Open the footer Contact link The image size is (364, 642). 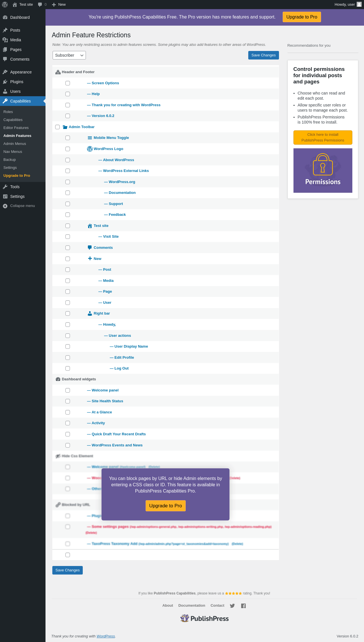click(218, 606)
